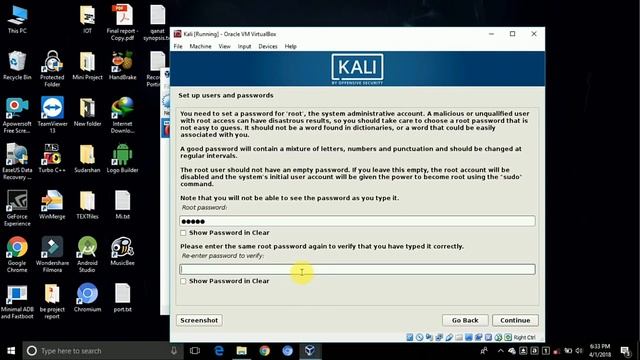640x360 pixels.
Task: Select the MusicBee desktop icon
Action: (122, 251)
